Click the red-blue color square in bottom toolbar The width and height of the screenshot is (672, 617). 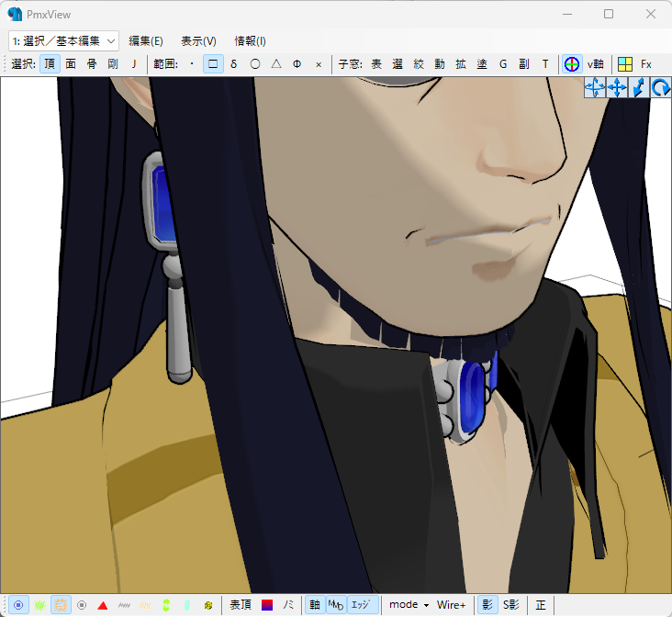[x=267, y=605]
